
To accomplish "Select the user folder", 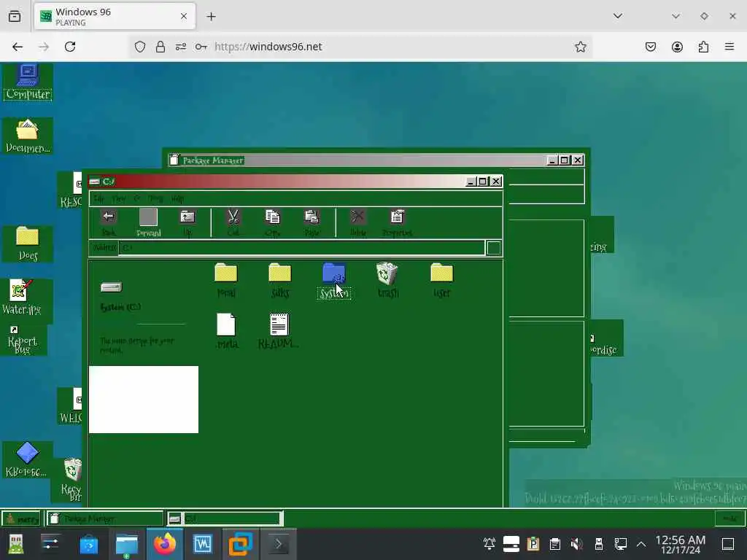I will click(441, 281).
